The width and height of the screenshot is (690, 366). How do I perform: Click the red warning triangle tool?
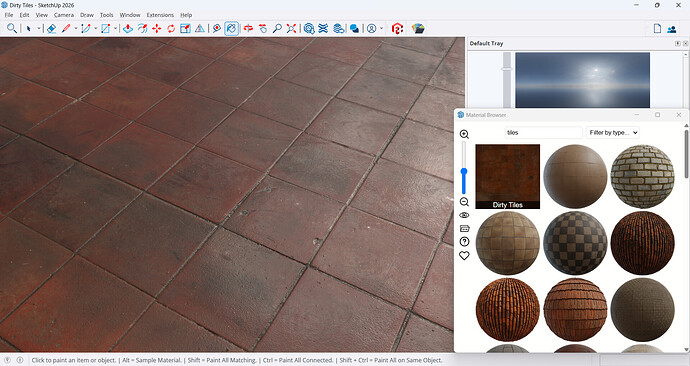tap(200, 29)
